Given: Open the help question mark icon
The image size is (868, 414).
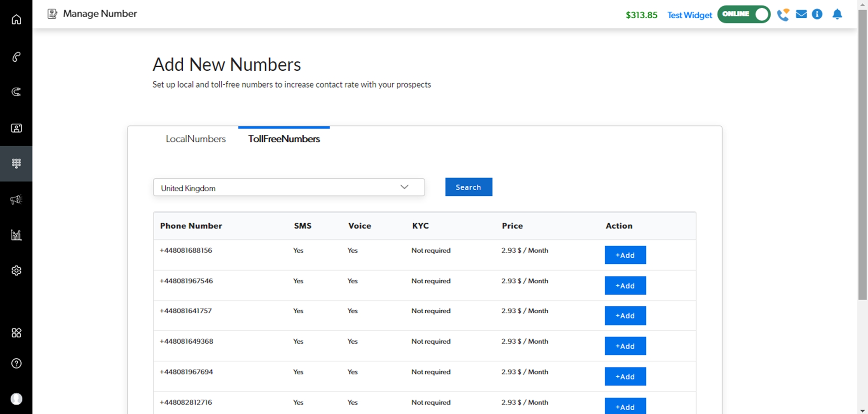Looking at the screenshot, I should click(16, 364).
